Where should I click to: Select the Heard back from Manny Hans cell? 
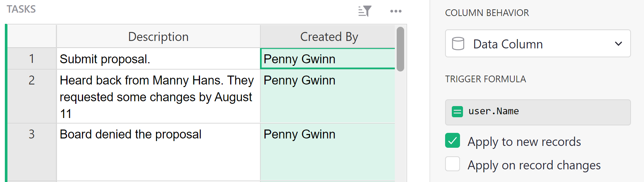(158, 96)
